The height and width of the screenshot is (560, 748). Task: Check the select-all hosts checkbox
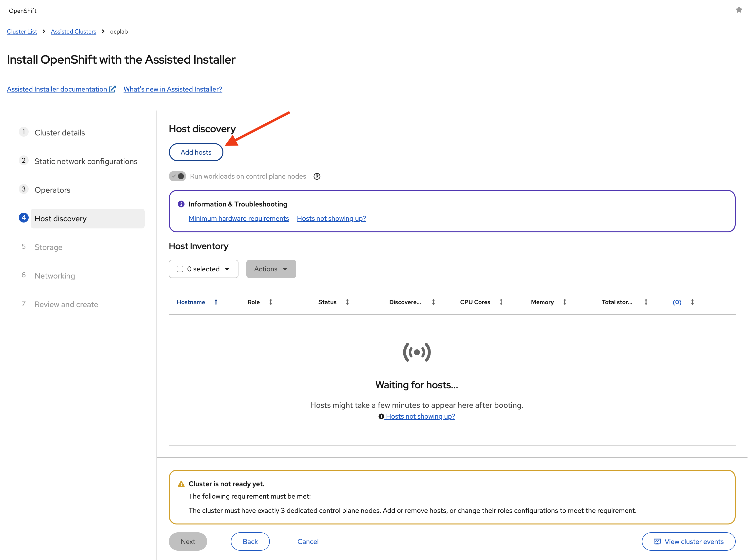pyautogui.click(x=180, y=269)
